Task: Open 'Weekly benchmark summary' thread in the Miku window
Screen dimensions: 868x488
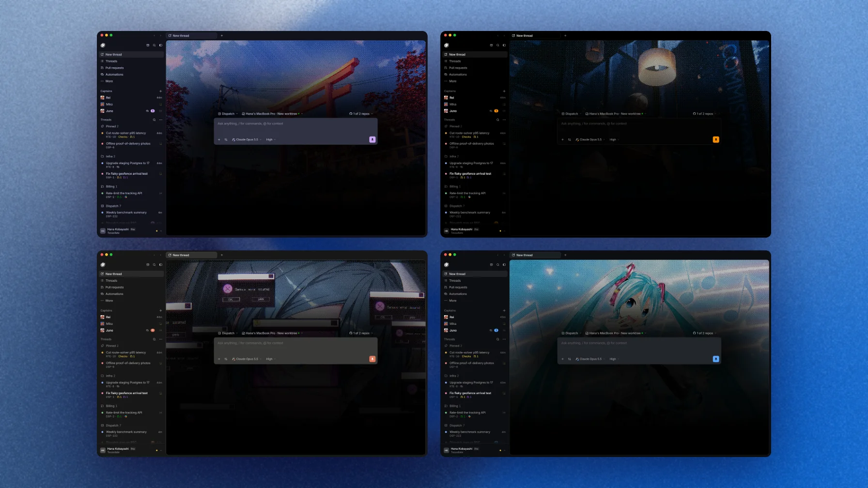Action: 475,433
